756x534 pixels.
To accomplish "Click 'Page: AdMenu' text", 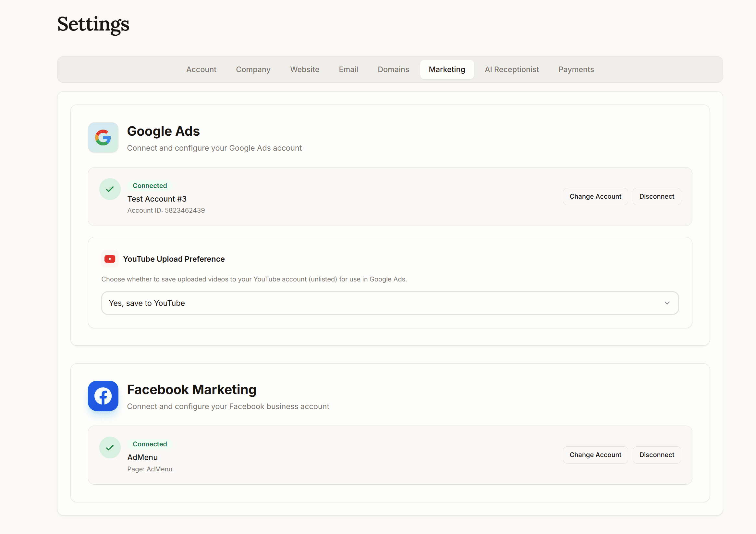I will (x=150, y=469).
